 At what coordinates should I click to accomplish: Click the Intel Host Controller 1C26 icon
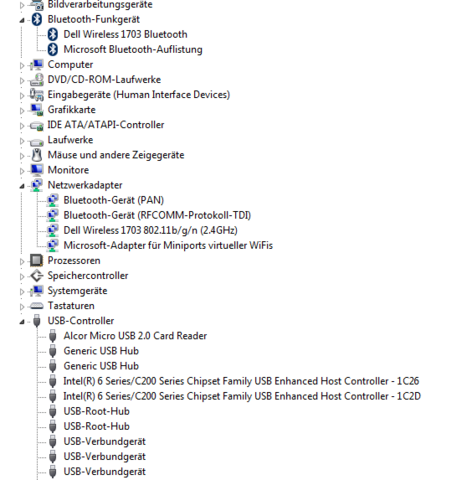pyautogui.click(x=53, y=381)
